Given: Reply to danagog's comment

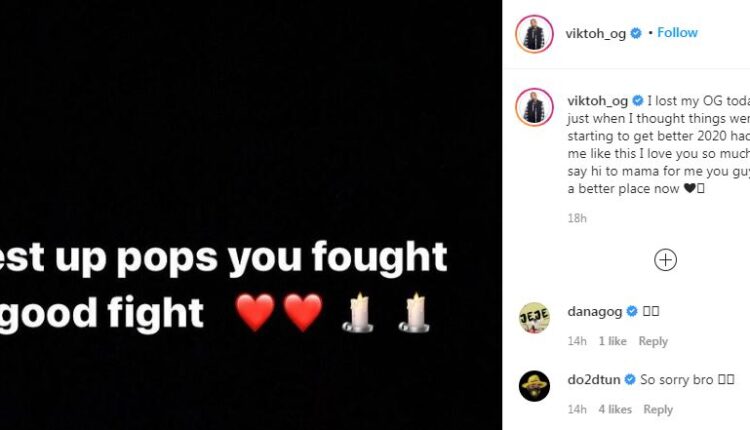Looking at the screenshot, I should click(x=653, y=341).
